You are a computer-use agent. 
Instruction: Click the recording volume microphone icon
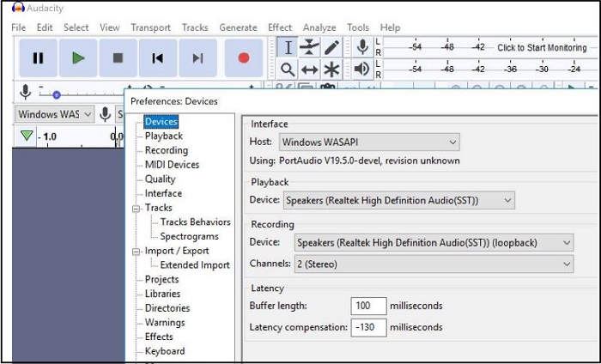tap(25, 93)
